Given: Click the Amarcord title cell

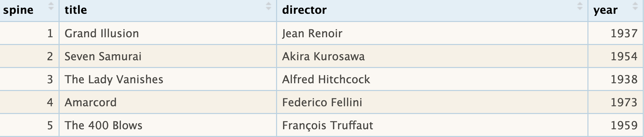Looking at the screenshot, I should point(91,102).
